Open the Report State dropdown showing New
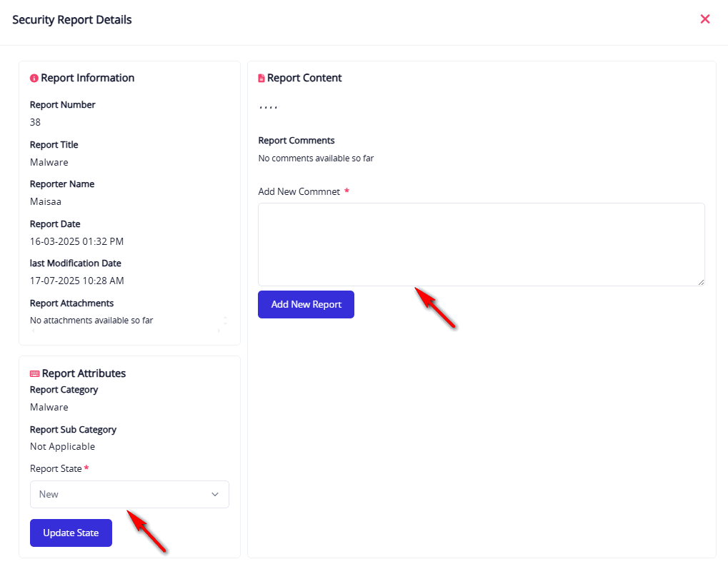Viewport: 728px width, 569px height. point(129,494)
